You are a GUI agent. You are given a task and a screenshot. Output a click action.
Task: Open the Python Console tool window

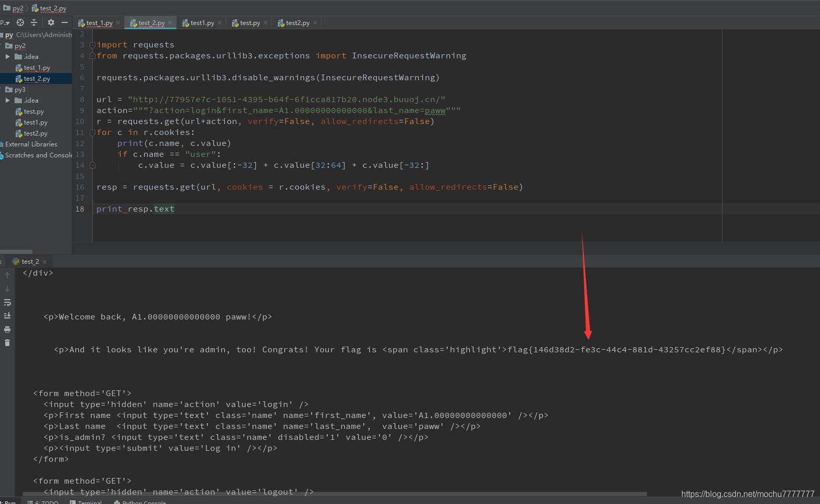[x=140, y=502]
